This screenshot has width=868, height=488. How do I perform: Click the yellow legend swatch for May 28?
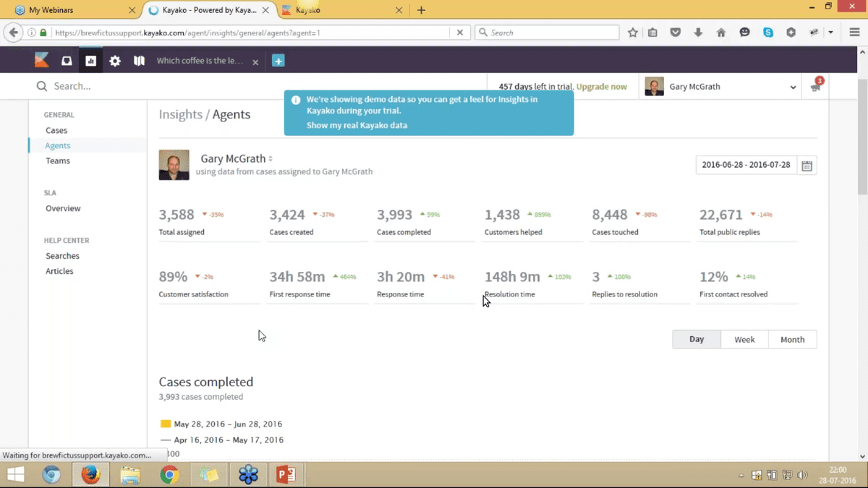click(166, 424)
